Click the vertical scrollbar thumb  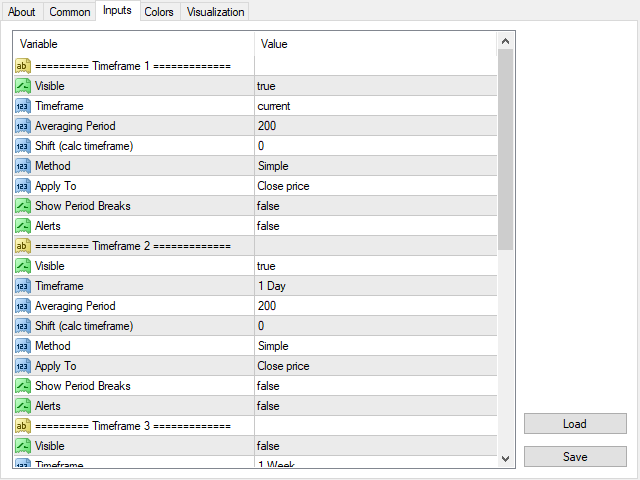coord(505,149)
